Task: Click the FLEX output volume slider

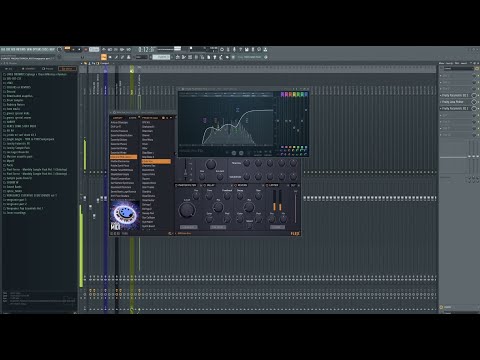Action: [x=295, y=207]
